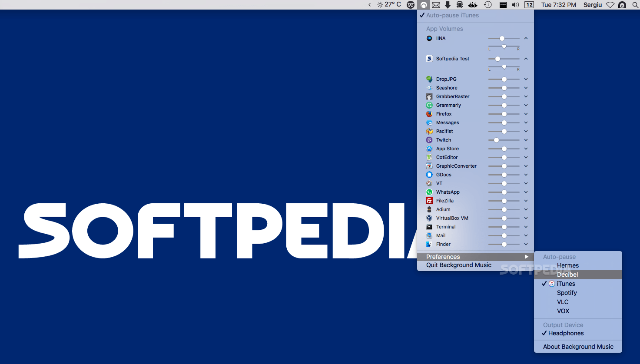
Task: Click the CPU chip menu bar icon
Action: click(x=460, y=5)
